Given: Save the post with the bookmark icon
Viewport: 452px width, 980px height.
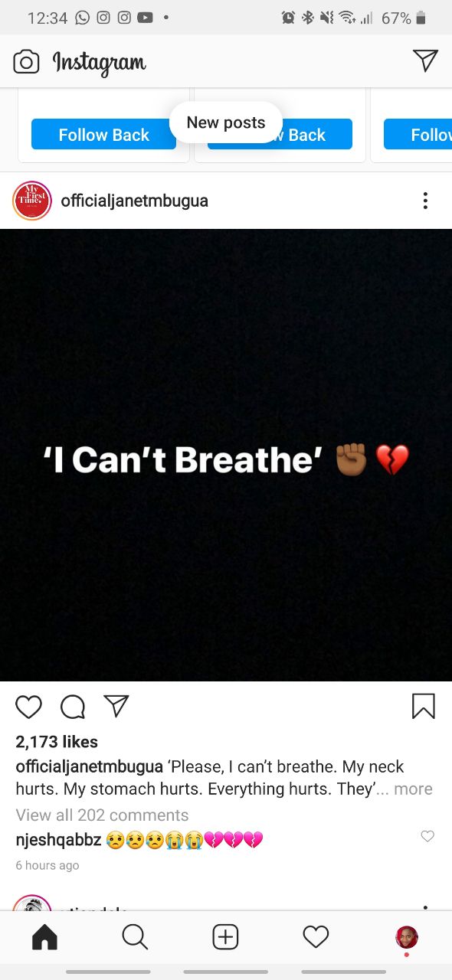Looking at the screenshot, I should (424, 707).
